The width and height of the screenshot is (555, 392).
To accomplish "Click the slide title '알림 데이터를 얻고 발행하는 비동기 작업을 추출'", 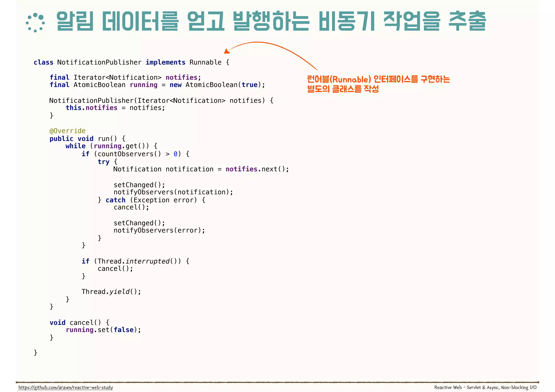I will [x=271, y=21].
